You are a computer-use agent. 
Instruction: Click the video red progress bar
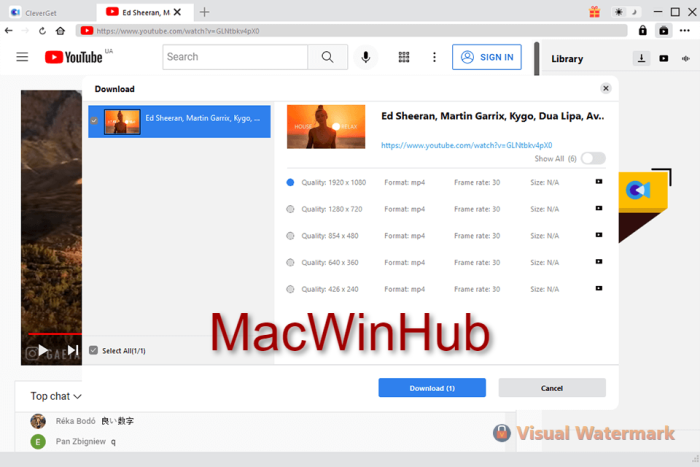click(54, 334)
